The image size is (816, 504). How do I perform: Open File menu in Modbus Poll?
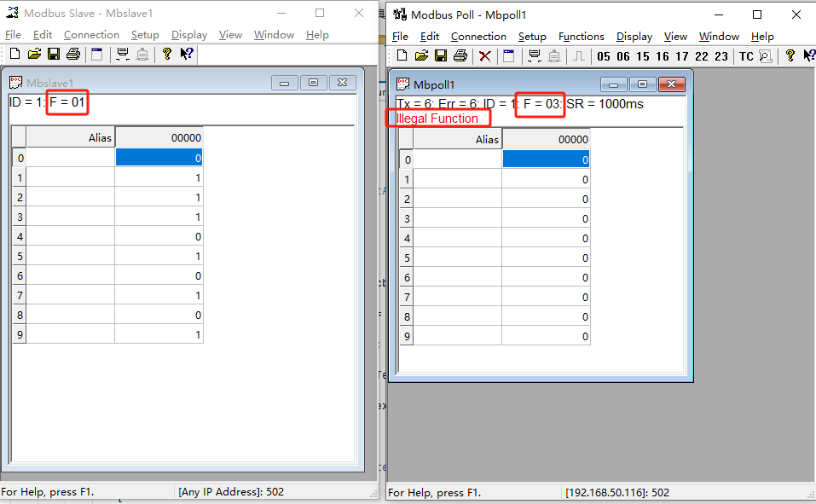(x=400, y=37)
